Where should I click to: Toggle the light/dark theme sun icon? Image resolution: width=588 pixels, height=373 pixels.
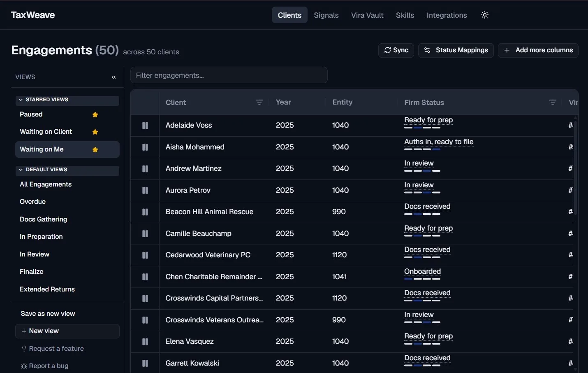[x=485, y=15]
